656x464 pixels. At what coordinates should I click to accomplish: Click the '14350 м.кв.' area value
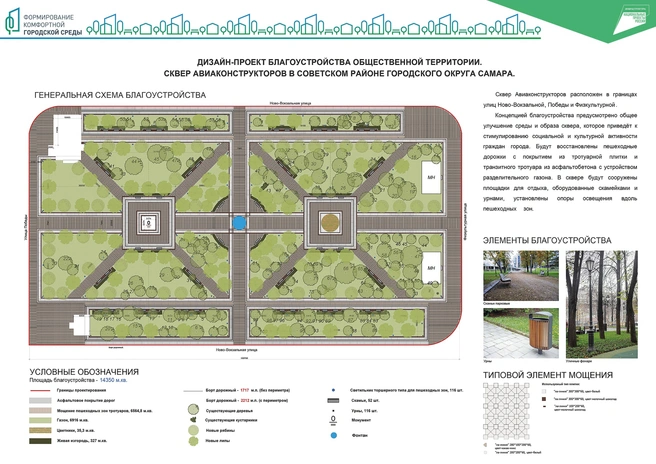click(x=113, y=380)
